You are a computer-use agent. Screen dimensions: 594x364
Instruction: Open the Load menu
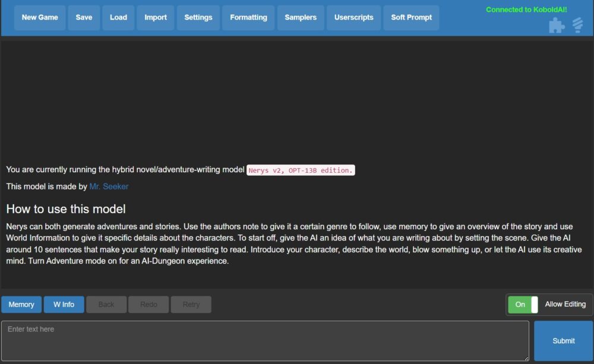click(x=118, y=17)
